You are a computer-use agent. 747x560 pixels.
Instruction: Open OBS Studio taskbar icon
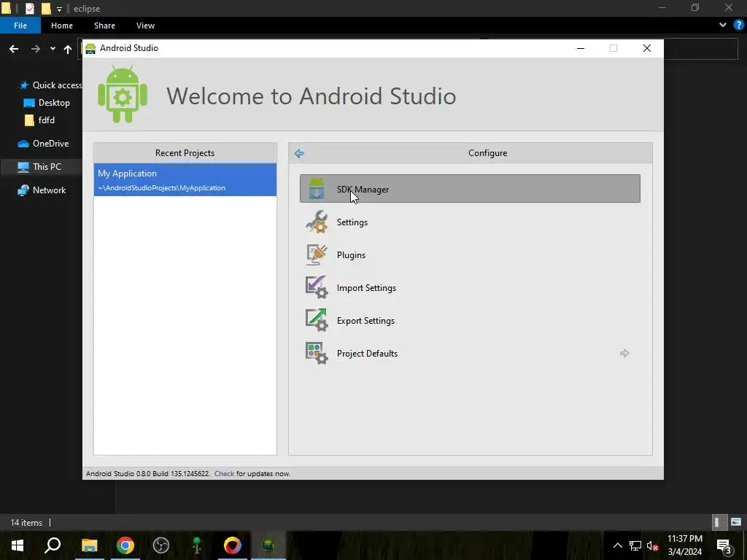(161, 545)
